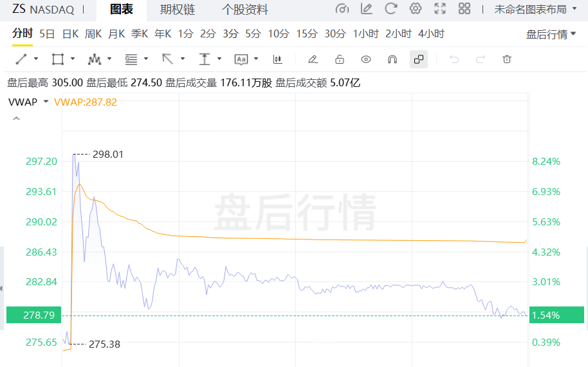Viewport: 588px width, 367px height.
Task: Click the trash icon to delete drawings
Action: point(507,59)
